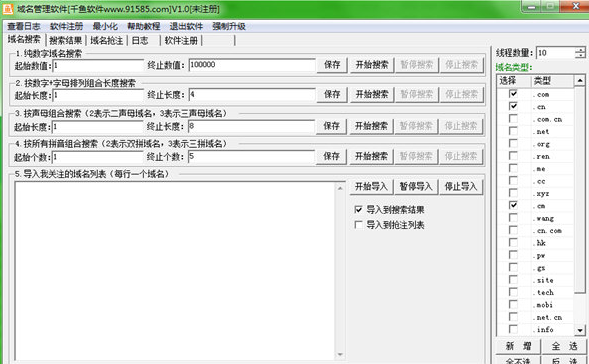
Task: Open the 软件注册 menu item
Action: (x=66, y=26)
